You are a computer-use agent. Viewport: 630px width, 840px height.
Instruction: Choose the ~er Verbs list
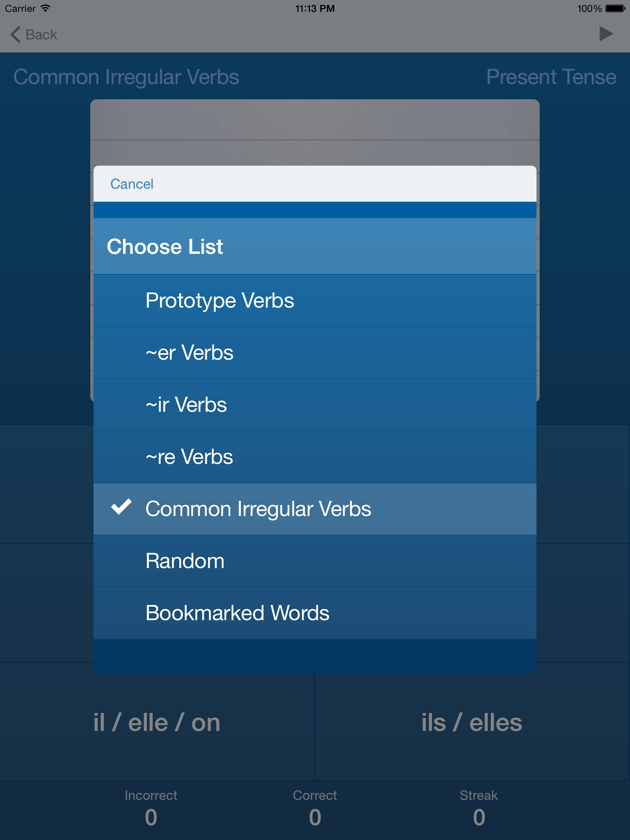click(315, 353)
